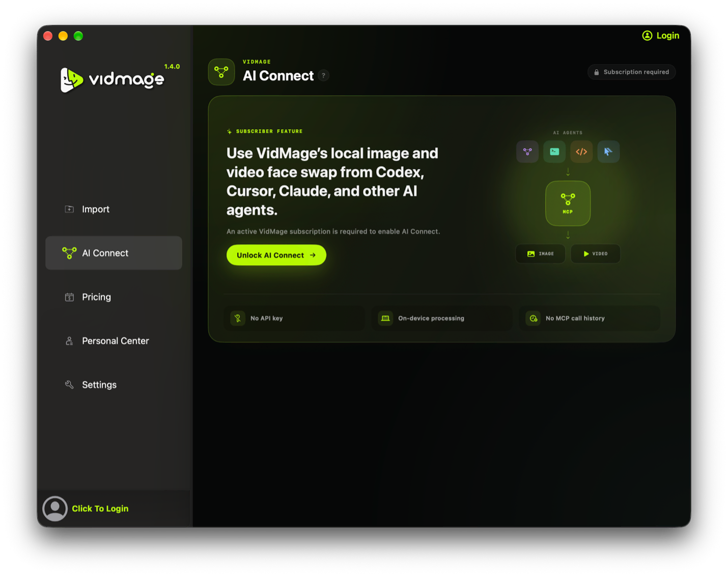
Task: Click the VIDEO output chip
Action: pyautogui.click(x=596, y=254)
